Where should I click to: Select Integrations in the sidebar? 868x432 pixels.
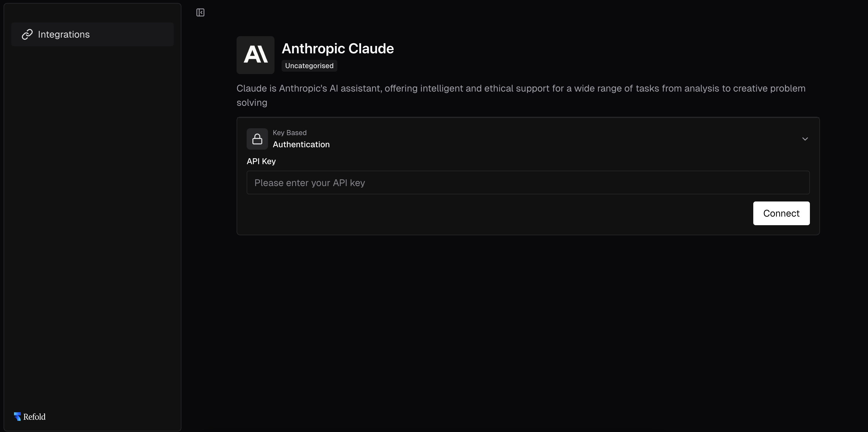click(64, 34)
